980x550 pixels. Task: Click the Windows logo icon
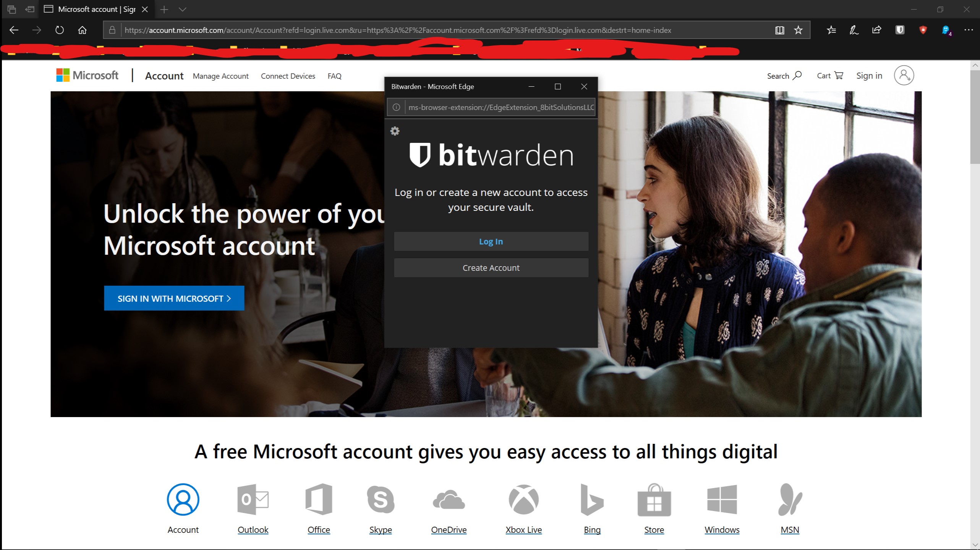tap(722, 499)
